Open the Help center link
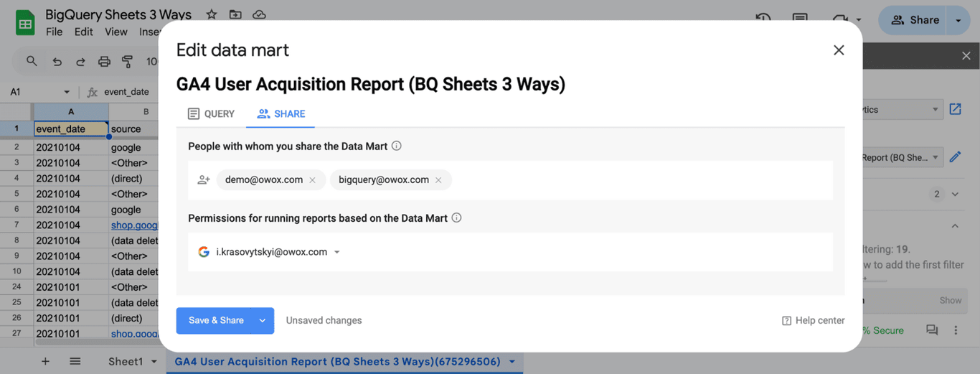 (x=813, y=321)
